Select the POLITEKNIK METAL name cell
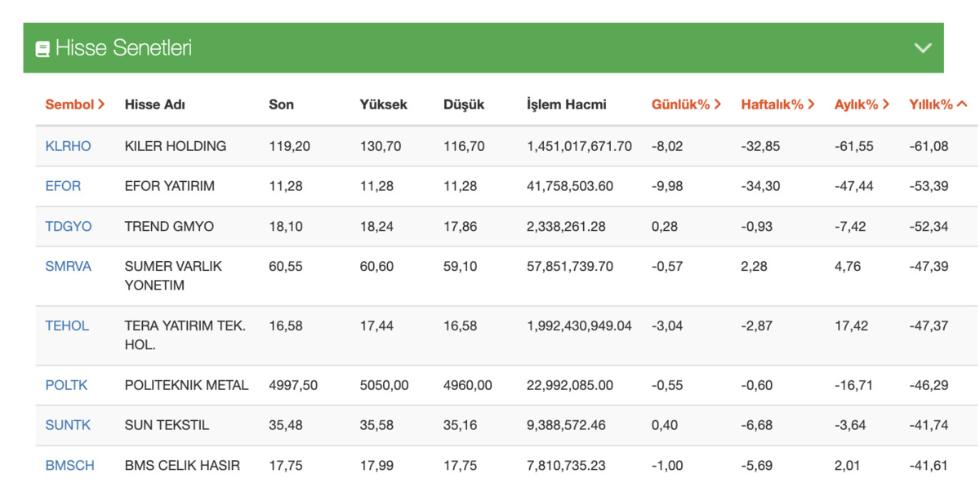The width and height of the screenshot is (980, 483). click(x=186, y=385)
